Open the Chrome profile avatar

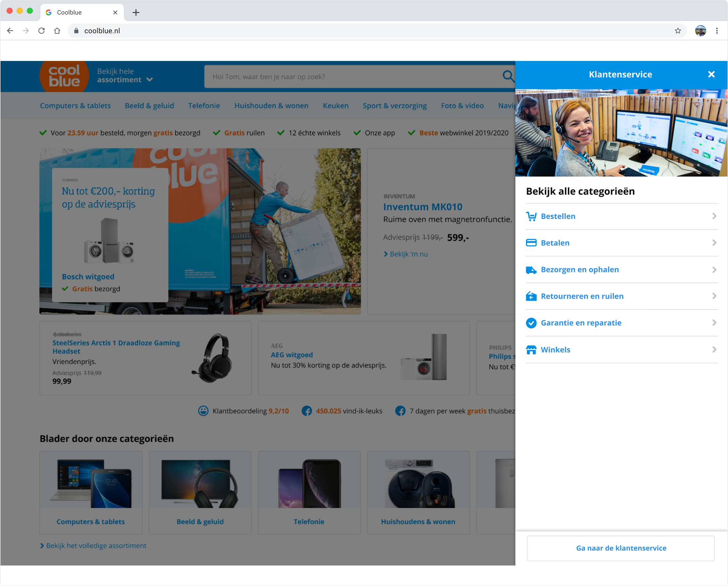pyautogui.click(x=700, y=31)
